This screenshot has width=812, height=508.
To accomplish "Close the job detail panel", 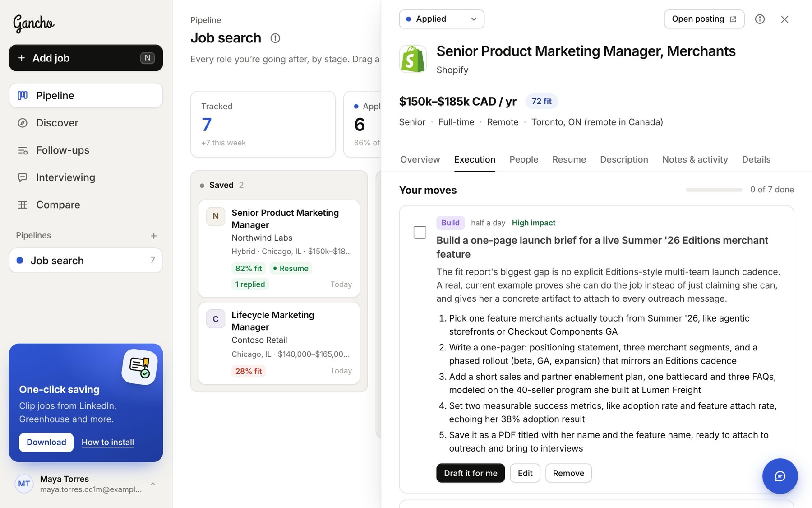I will pyautogui.click(x=784, y=19).
